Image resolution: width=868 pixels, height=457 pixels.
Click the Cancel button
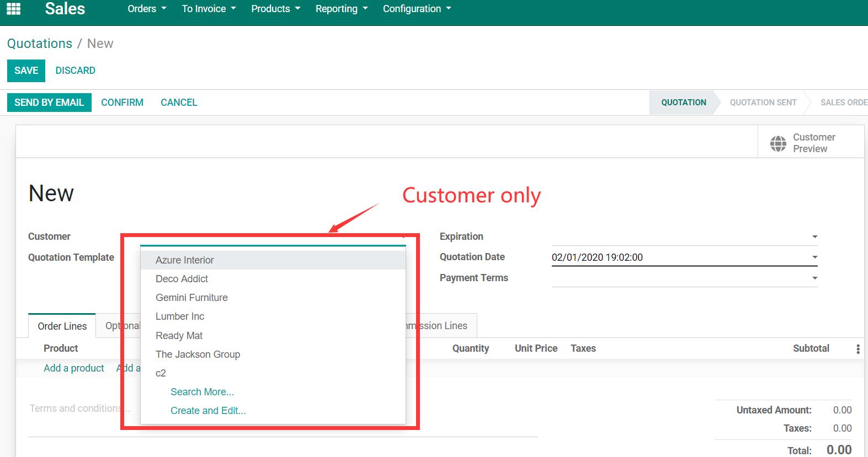[179, 103]
